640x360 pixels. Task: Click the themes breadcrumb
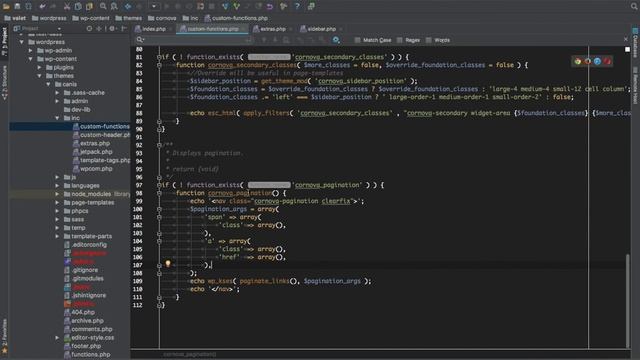click(x=129, y=18)
